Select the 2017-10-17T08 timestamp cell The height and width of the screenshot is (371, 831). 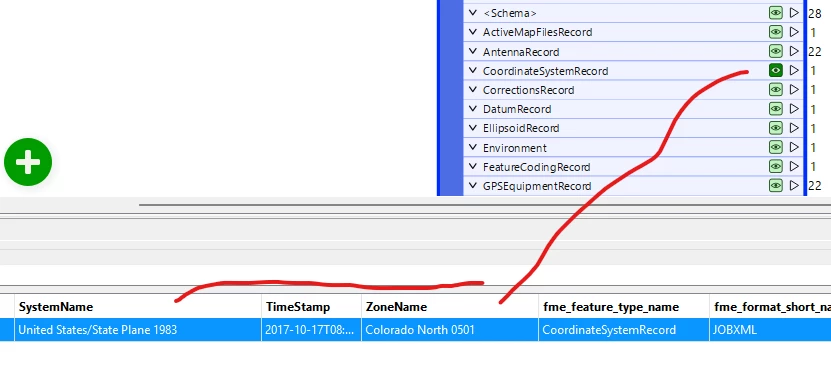pos(312,330)
